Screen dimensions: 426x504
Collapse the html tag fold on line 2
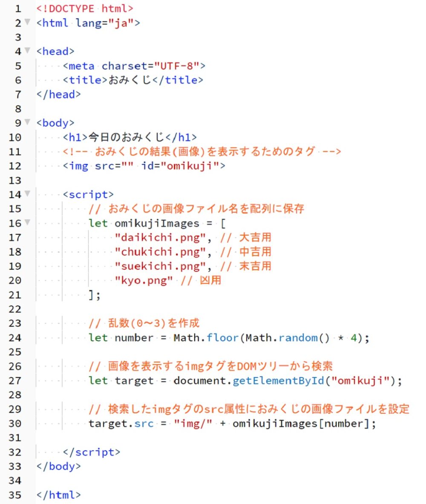(x=28, y=22)
